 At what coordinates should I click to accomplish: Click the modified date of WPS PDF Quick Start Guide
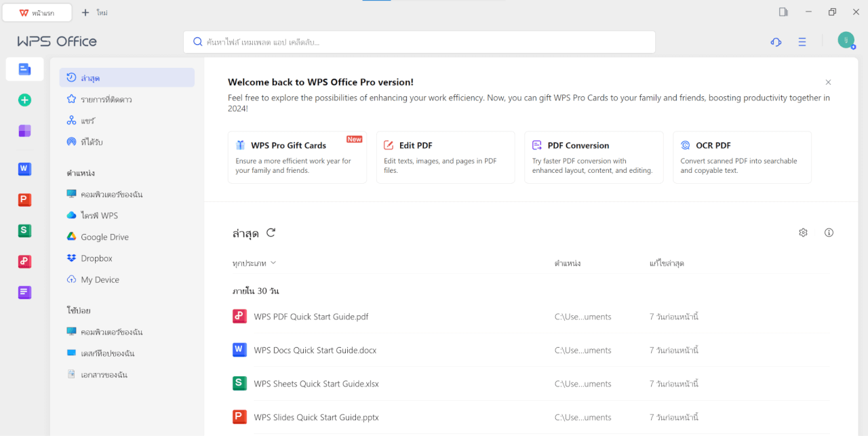pyautogui.click(x=674, y=317)
